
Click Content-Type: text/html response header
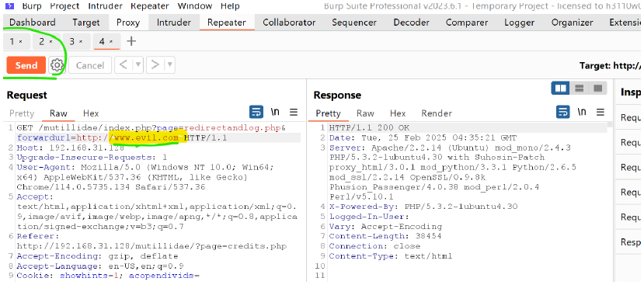pyautogui.click(x=390, y=255)
